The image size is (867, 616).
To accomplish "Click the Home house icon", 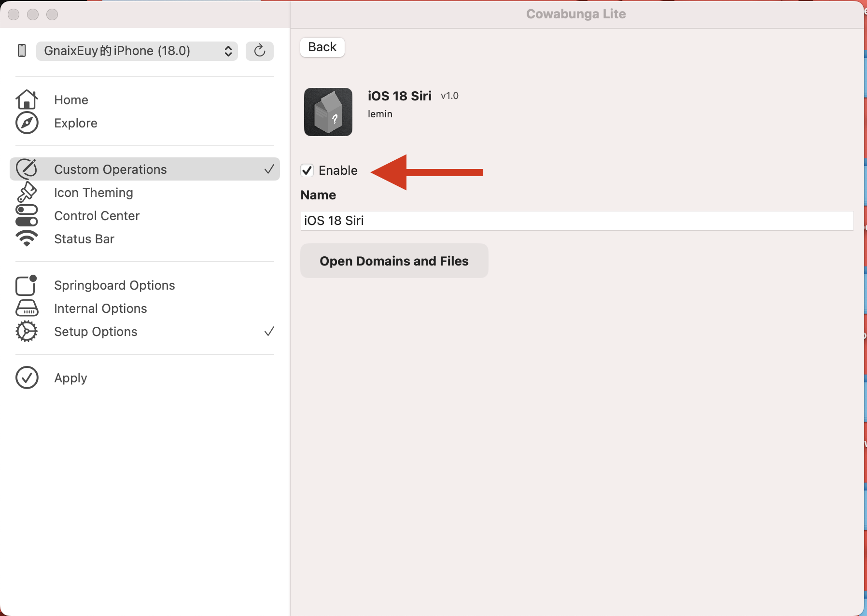I will click(x=27, y=99).
